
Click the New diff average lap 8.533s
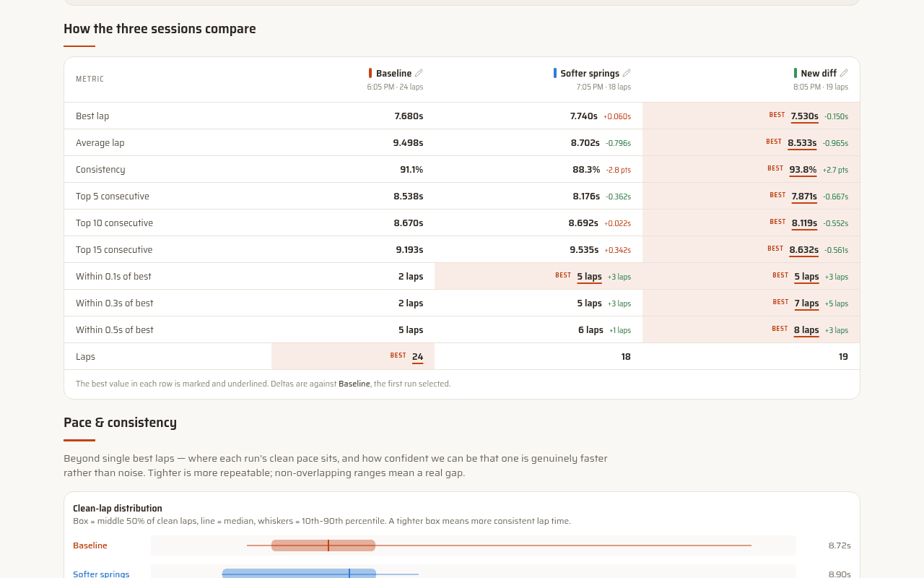[x=802, y=142]
